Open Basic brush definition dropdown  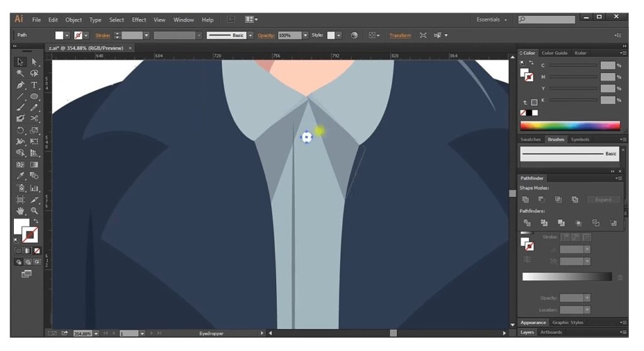point(250,35)
